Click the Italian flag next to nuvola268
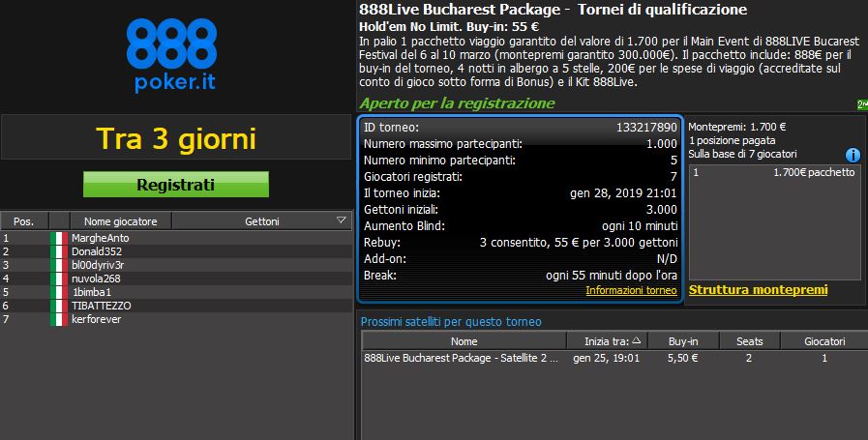868x440 pixels. pyautogui.click(x=59, y=279)
